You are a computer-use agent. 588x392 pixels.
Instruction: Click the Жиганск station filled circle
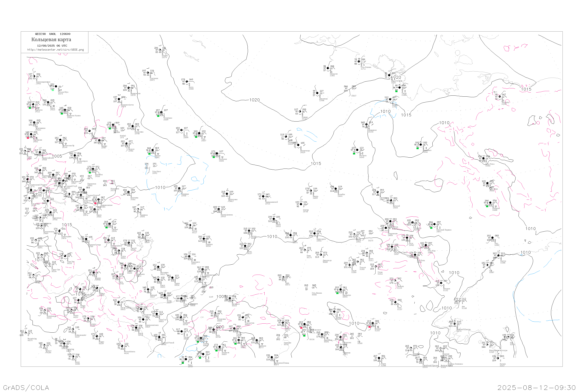pyautogui.click(x=357, y=150)
